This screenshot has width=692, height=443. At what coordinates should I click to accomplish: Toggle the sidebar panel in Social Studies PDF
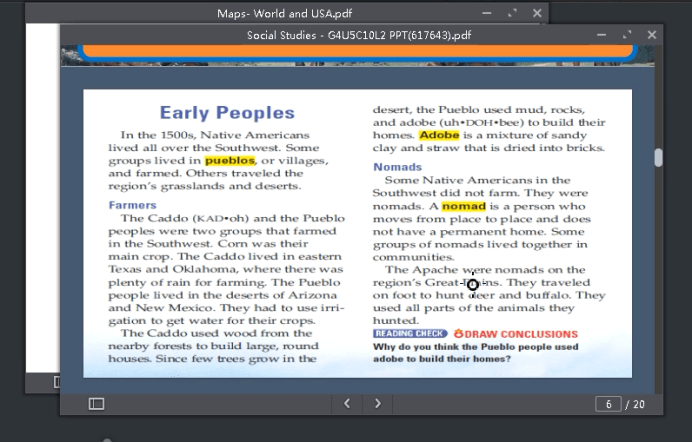coord(96,404)
